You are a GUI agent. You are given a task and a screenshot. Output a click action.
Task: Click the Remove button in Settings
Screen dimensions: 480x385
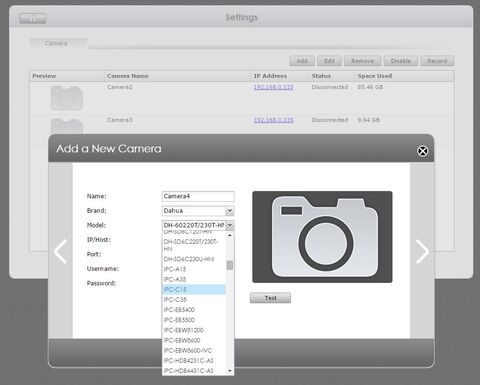(362, 61)
